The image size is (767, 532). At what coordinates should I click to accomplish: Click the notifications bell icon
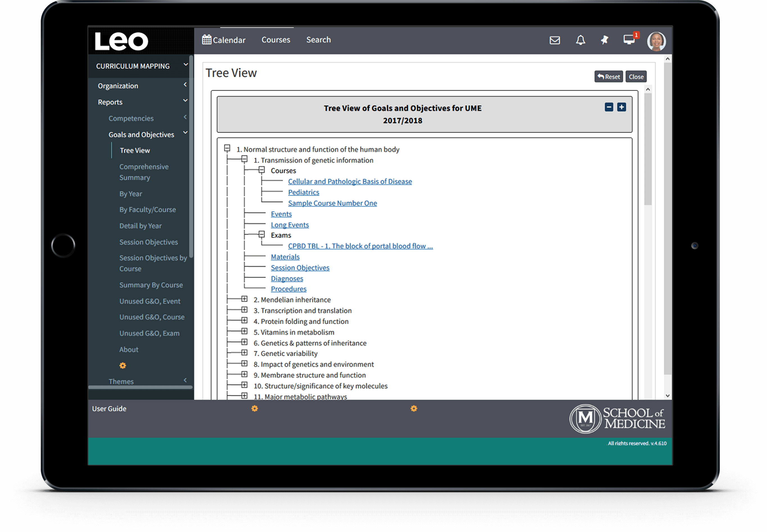[x=580, y=40]
